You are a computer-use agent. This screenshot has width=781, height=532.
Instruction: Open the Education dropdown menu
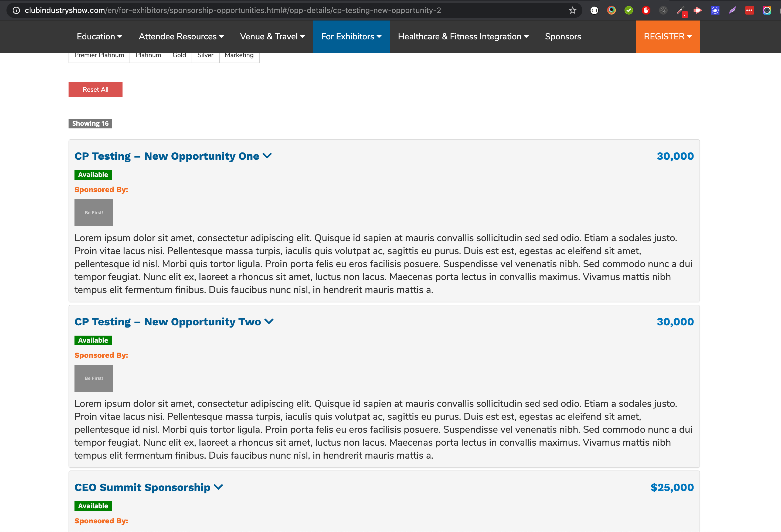[x=100, y=37]
